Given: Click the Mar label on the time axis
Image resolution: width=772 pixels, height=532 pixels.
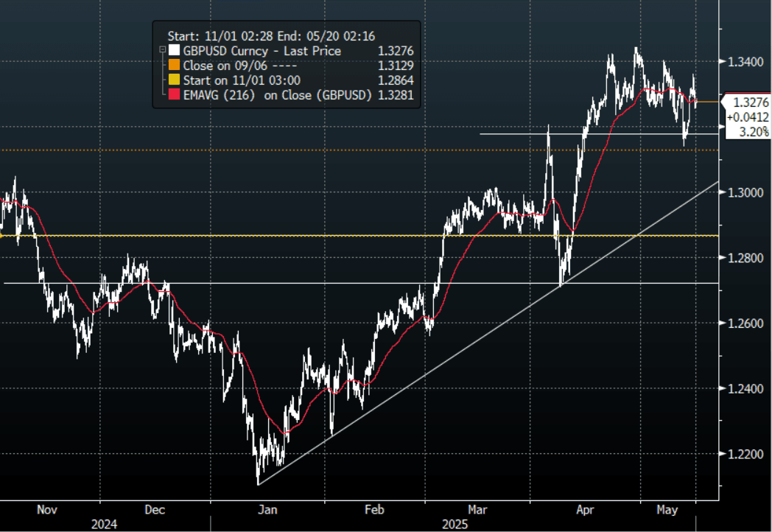Looking at the screenshot, I should click(477, 509).
